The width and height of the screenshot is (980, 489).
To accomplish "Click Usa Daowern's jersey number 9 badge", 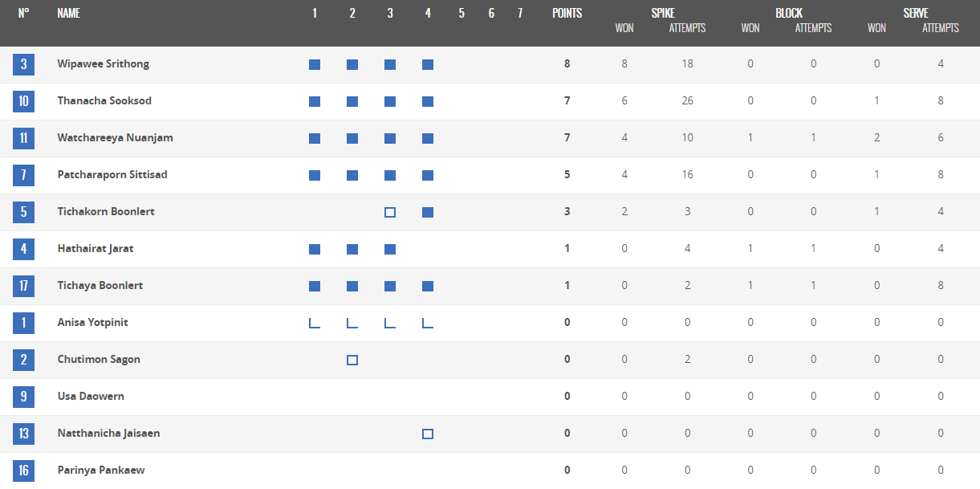I will click(23, 397).
